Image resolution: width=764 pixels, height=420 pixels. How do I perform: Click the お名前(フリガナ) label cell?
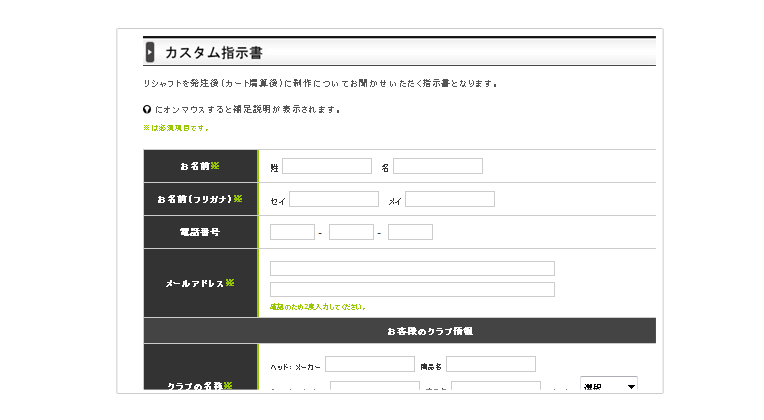(x=200, y=199)
